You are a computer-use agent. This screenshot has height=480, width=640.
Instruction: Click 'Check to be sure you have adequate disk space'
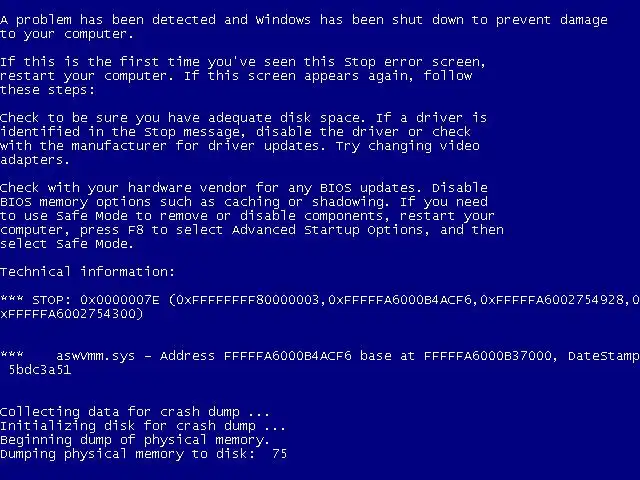[180, 118]
